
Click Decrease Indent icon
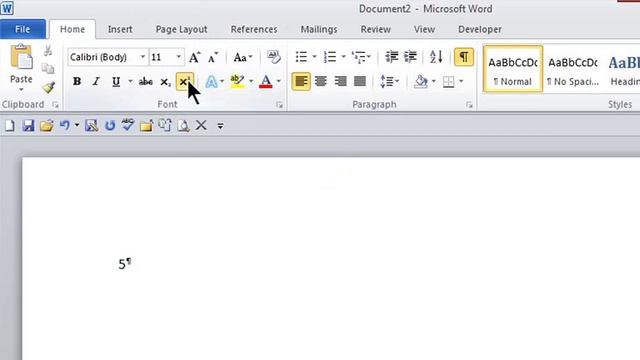[x=392, y=57]
